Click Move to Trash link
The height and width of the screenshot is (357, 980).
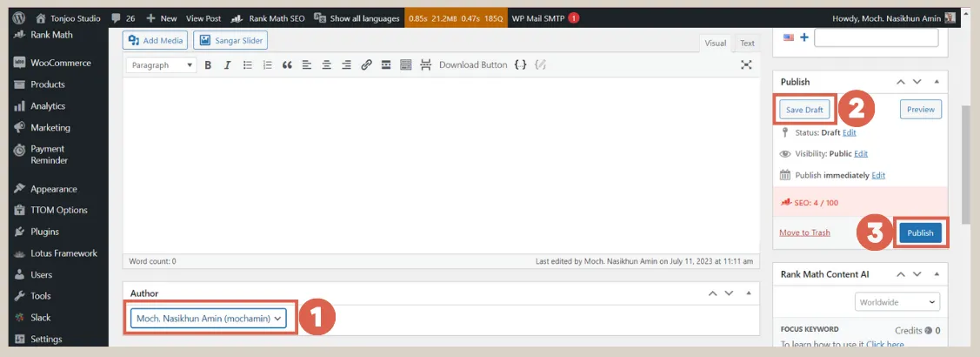(x=804, y=232)
